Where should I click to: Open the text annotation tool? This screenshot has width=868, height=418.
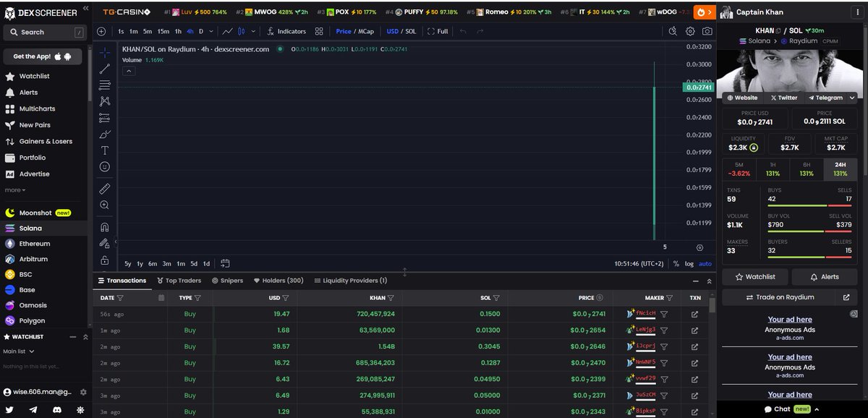[x=105, y=150]
